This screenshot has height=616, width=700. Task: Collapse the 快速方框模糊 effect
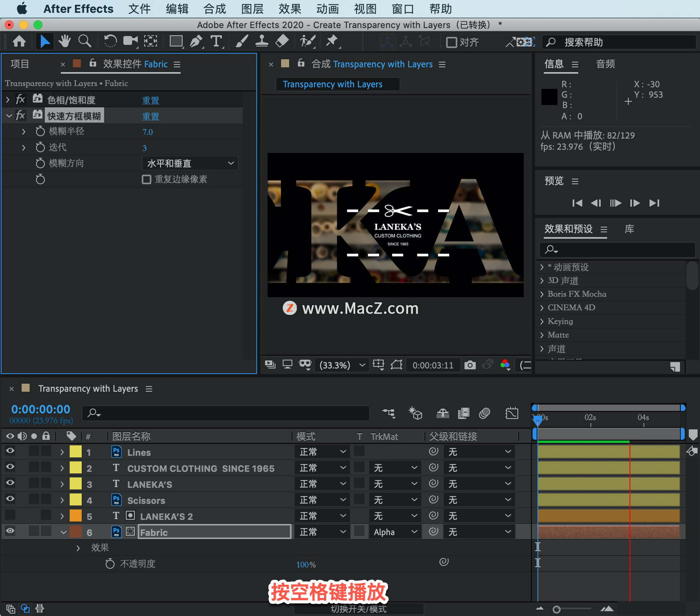[x=9, y=116]
